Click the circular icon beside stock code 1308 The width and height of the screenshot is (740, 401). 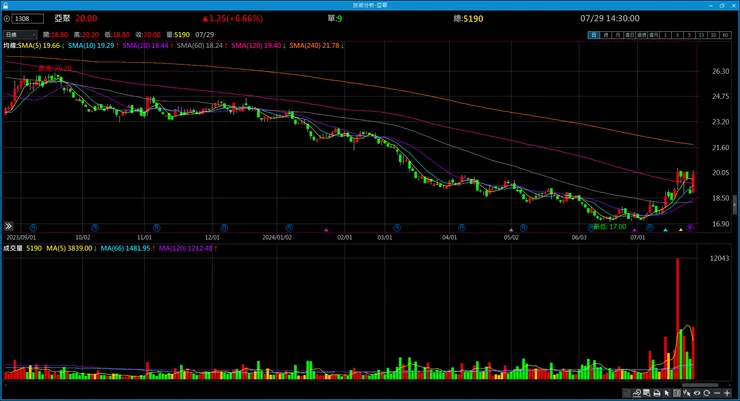click(x=6, y=19)
